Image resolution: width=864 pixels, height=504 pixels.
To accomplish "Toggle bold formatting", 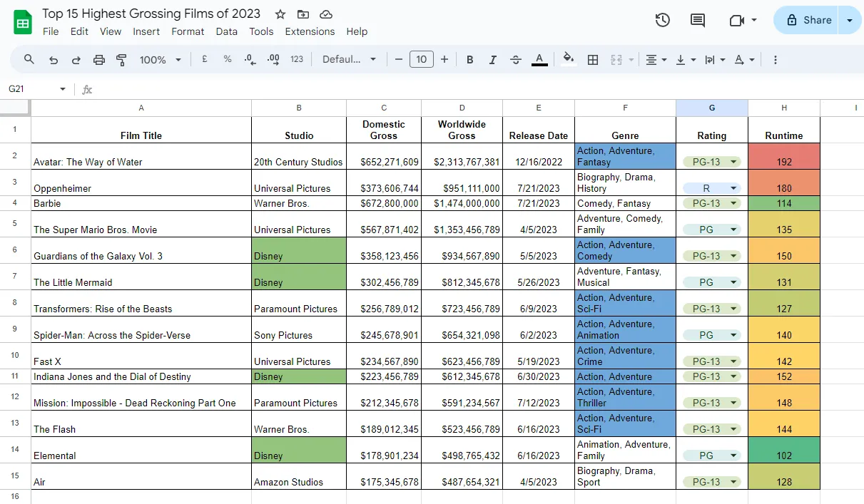I will pos(470,60).
